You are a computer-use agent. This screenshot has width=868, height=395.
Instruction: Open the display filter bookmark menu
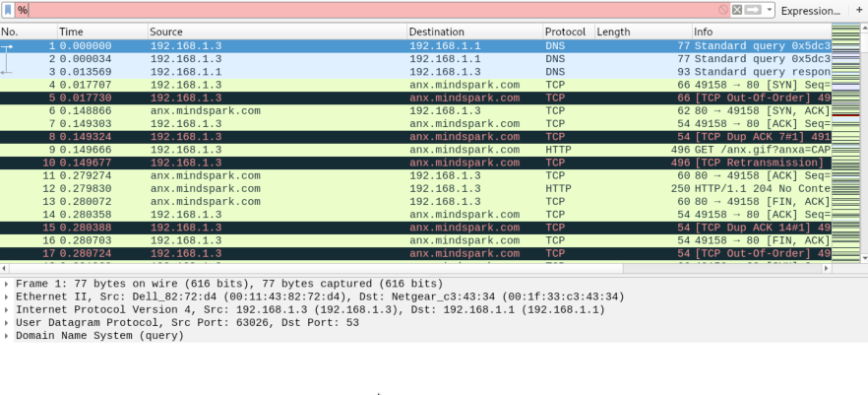(8, 10)
